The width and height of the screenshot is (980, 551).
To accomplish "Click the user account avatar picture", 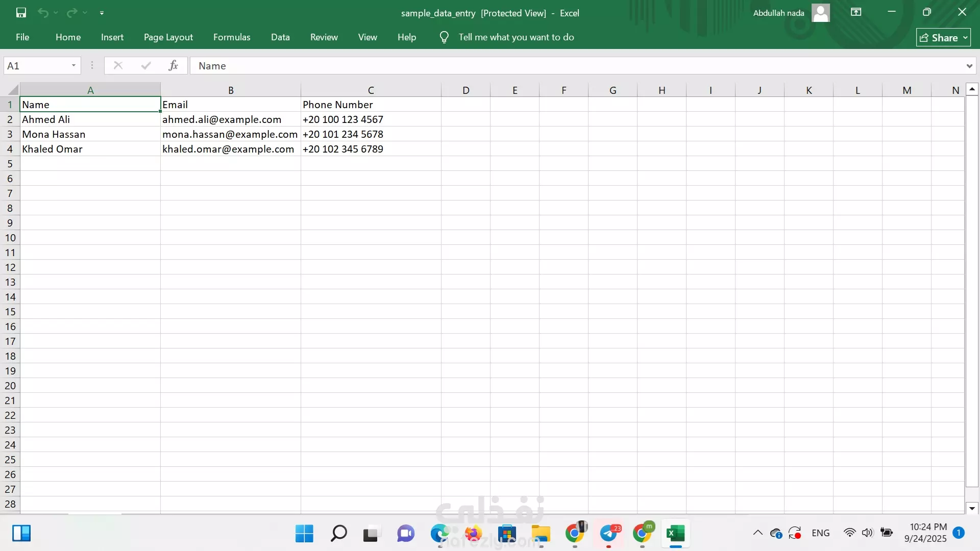I will click(820, 13).
